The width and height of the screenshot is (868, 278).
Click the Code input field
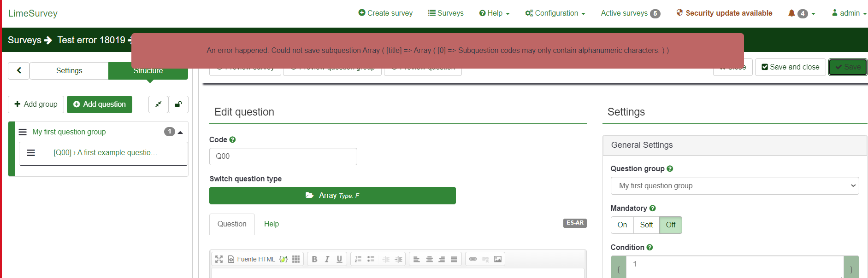[x=283, y=156]
